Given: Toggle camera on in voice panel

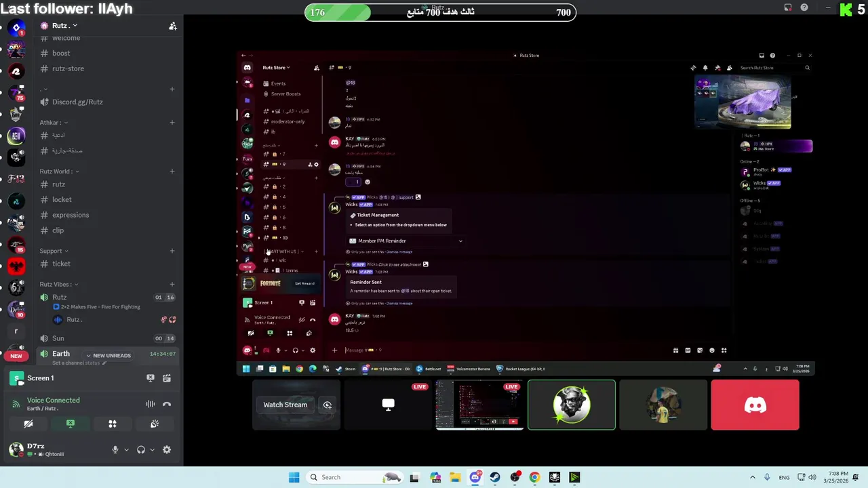Looking at the screenshot, I should click(x=28, y=424).
